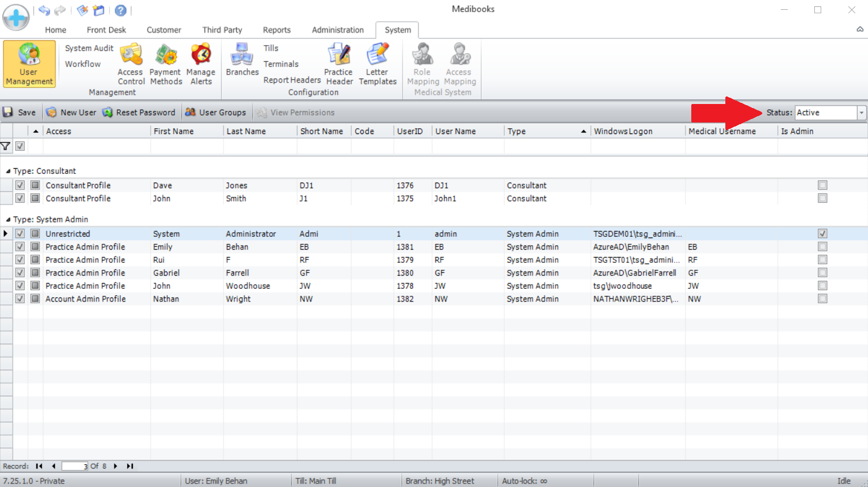Viewport: 868px width, 487px height.
Task: Open the Front Desk tab
Action: (x=106, y=30)
